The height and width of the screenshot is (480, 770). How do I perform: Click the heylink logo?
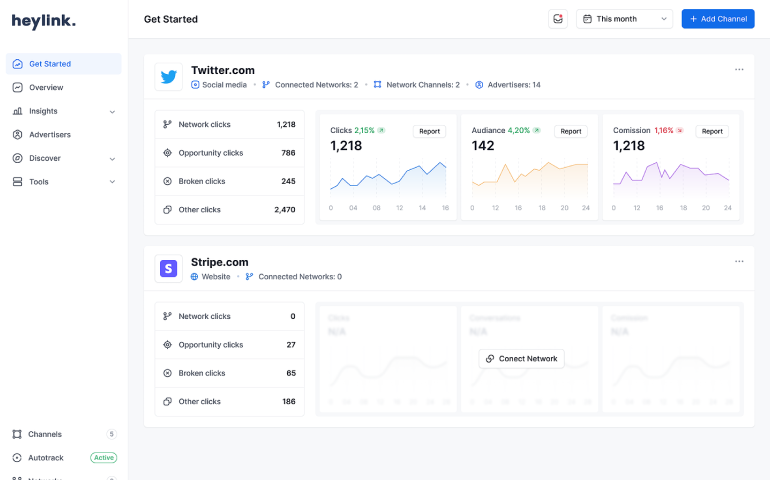pyautogui.click(x=43, y=21)
